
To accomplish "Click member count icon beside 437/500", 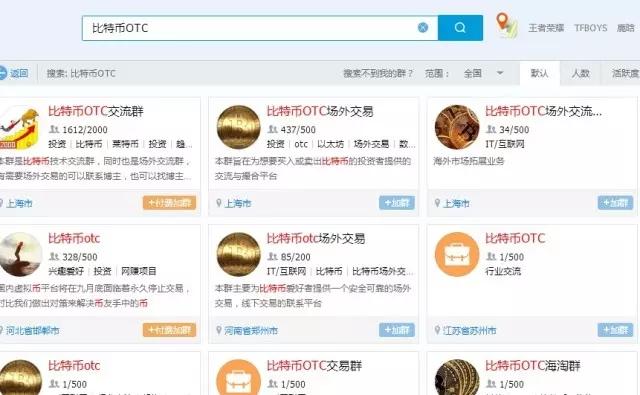I will click(x=272, y=129).
